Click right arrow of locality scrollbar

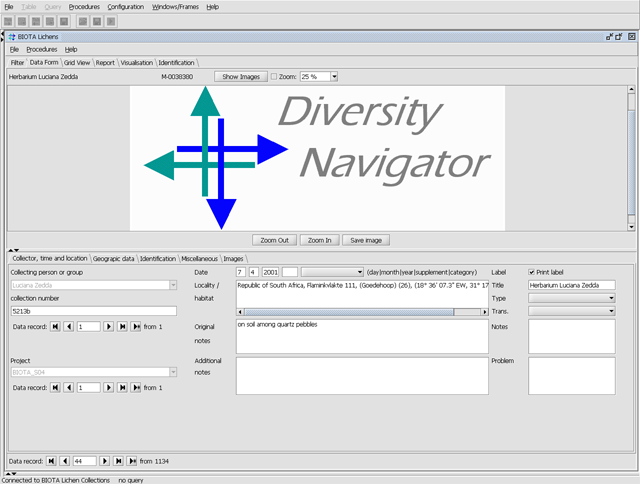point(484,312)
